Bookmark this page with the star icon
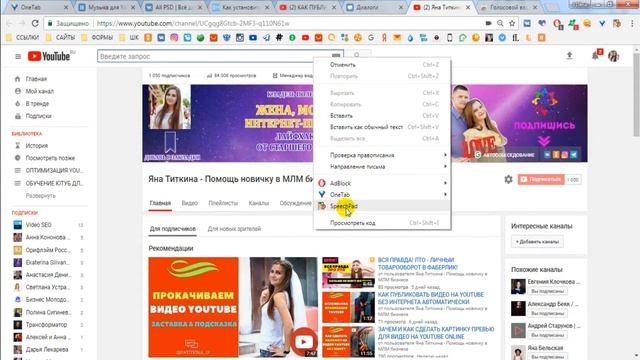 (512, 24)
